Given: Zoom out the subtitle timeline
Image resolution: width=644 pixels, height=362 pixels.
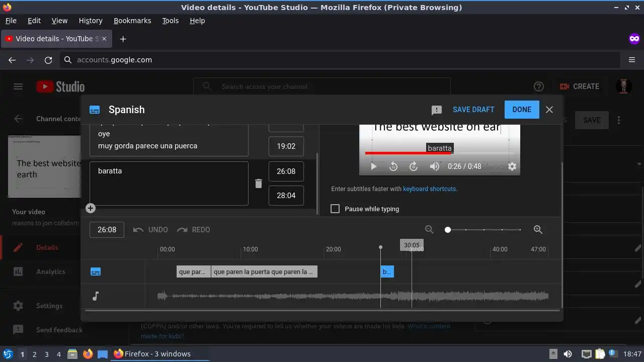Looking at the screenshot, I should click(429, 230).
